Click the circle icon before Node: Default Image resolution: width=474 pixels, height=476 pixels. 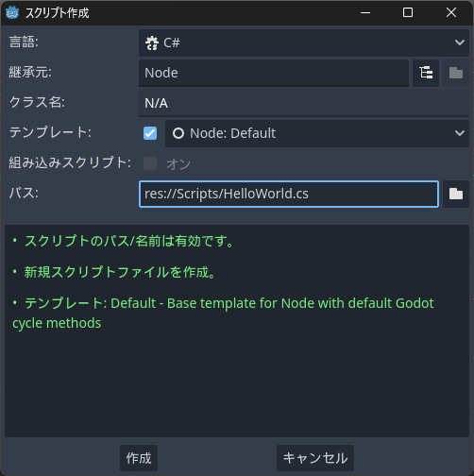click(178, 133)
